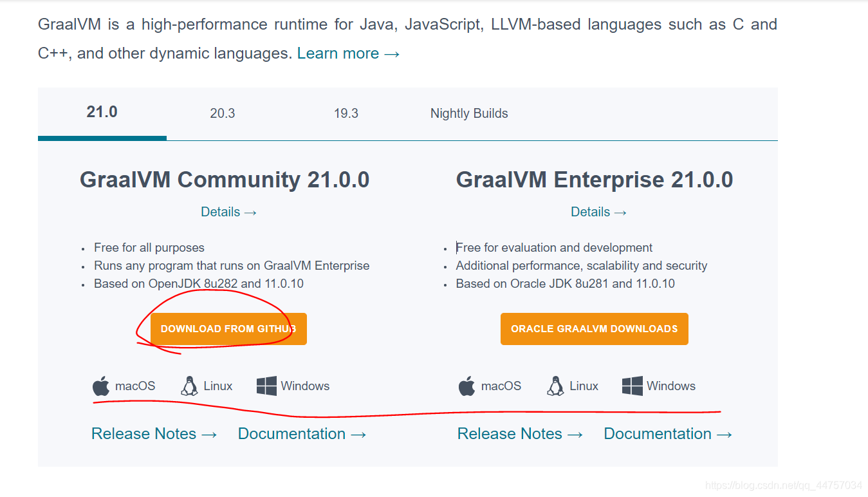Image resolution: width=868 pixels, height=497 pixels.
Task: Click 'Runs any program that runs on GraalVM Enterprise'
Action: (x=232, y=266)
